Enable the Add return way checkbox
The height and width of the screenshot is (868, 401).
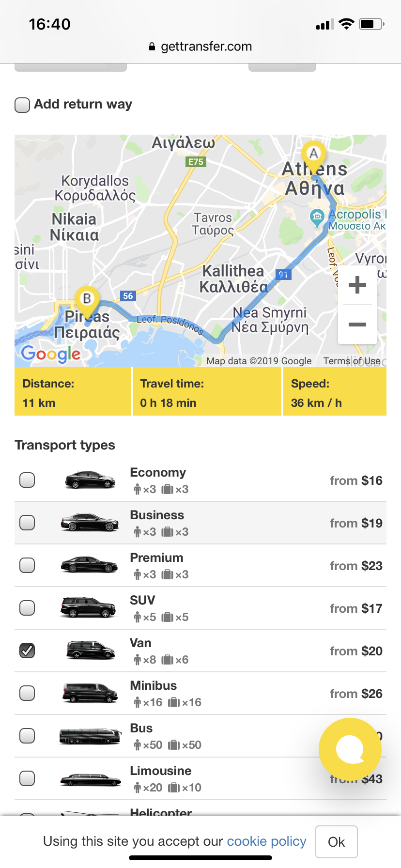(x=22, y=105)
